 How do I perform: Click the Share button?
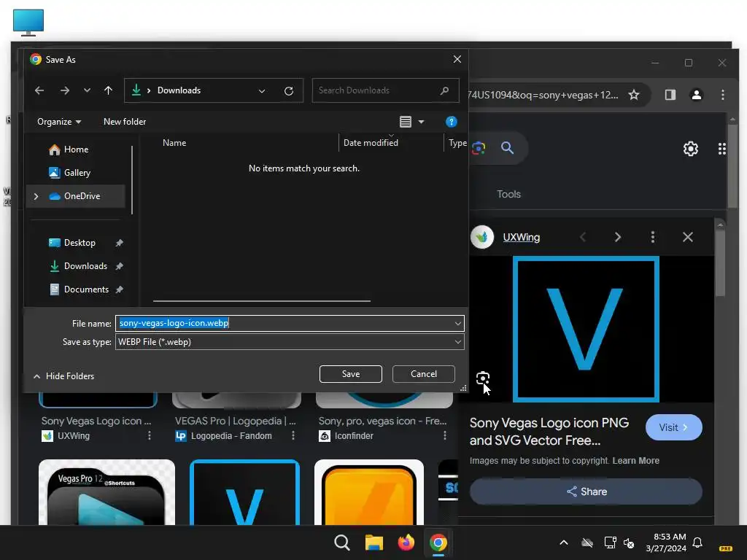coord(586,491)
